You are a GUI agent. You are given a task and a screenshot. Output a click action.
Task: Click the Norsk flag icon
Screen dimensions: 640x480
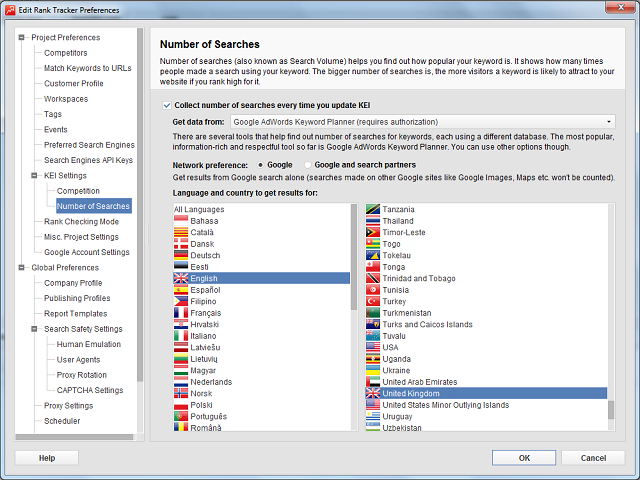pos(181,393)
